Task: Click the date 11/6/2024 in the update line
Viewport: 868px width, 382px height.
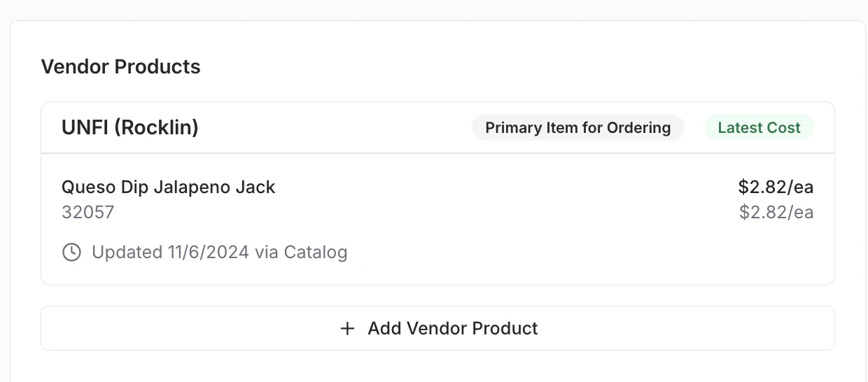Action: [209, 252]
